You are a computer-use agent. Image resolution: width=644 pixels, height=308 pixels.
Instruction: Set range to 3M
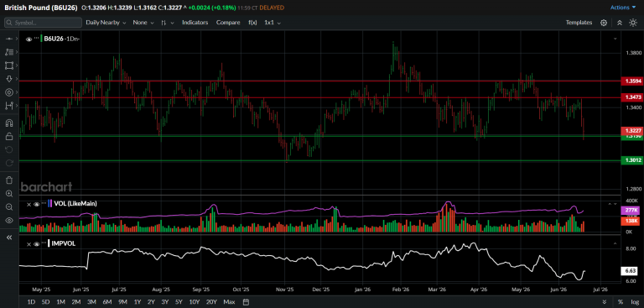(91, 302)
